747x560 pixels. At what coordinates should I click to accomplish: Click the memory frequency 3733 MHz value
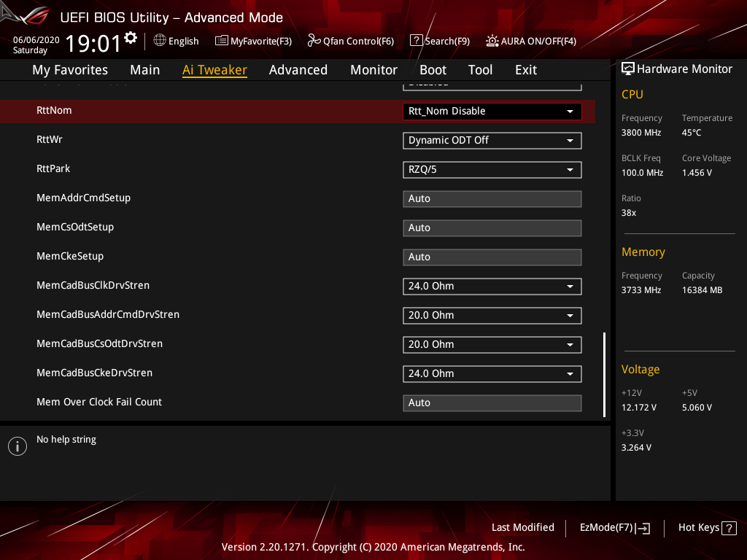[641, 290]
